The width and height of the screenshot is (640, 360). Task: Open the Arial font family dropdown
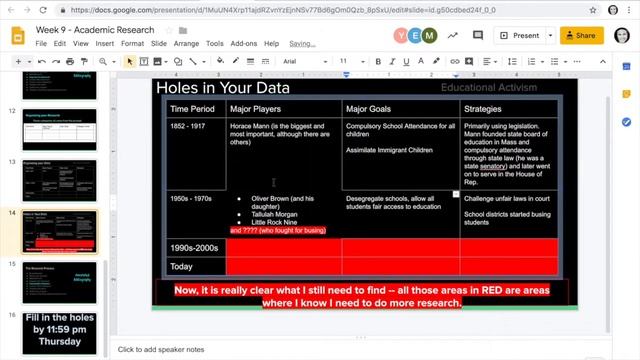coord(305,62)
